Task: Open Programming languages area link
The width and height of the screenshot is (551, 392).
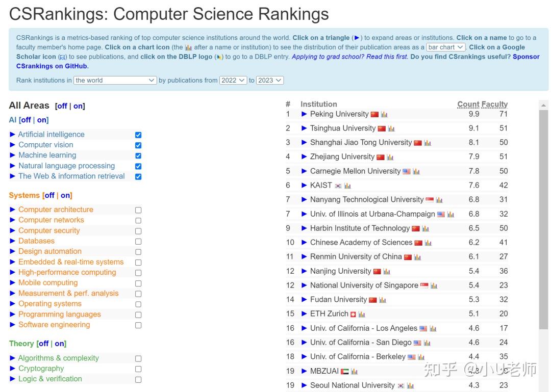Action: tap(59, 315)
